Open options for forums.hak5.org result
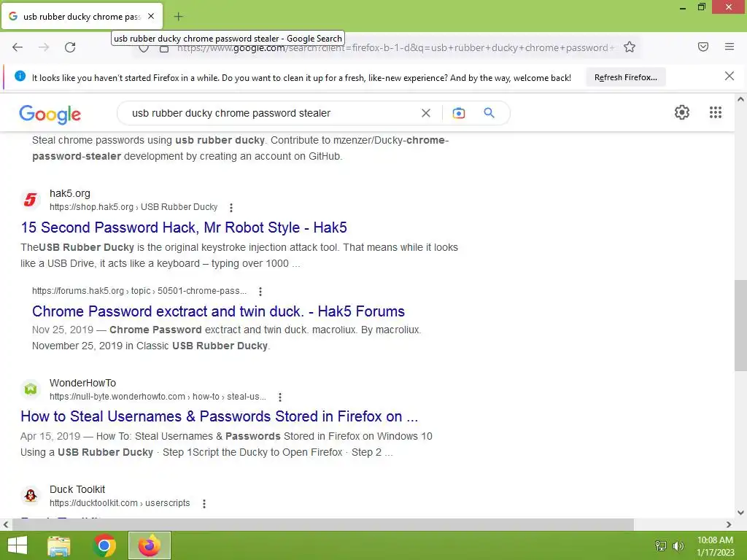 [x=260, y=292]
